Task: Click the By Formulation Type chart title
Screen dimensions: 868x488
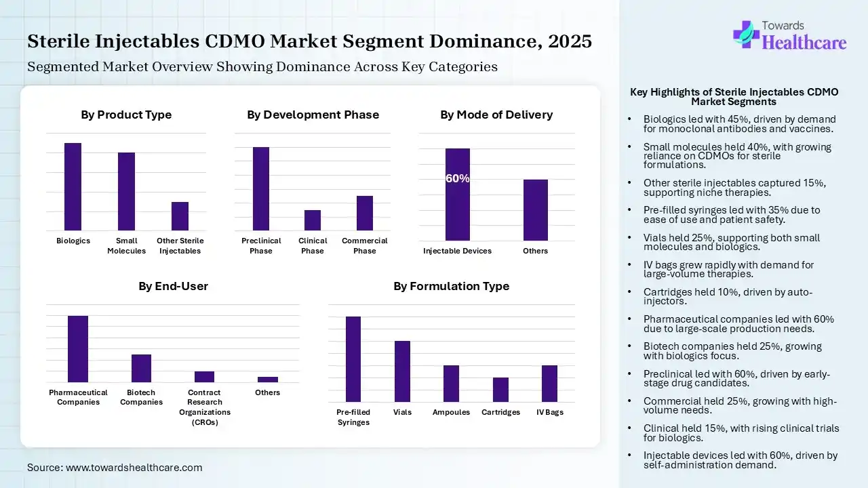Action: tap(451, 287)
